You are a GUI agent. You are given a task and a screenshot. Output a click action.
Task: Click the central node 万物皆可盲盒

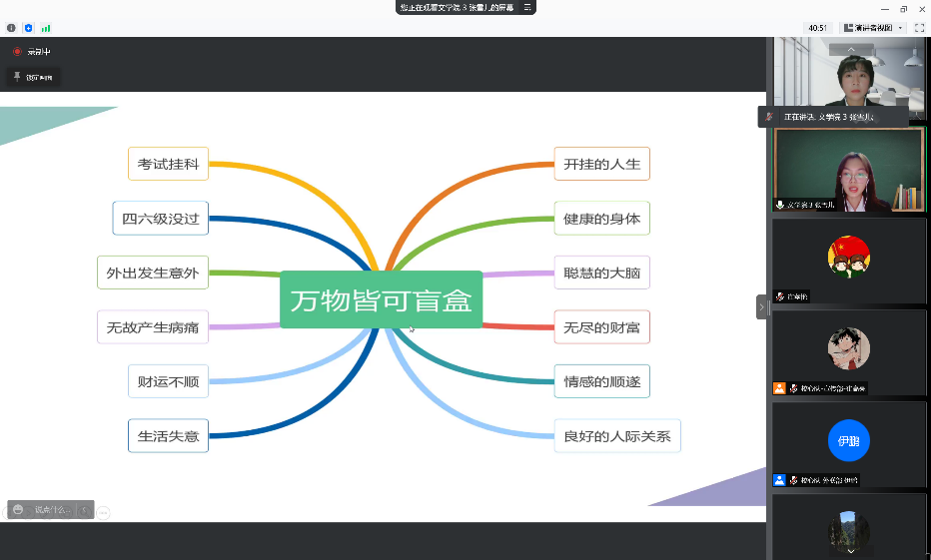[381, 299]
